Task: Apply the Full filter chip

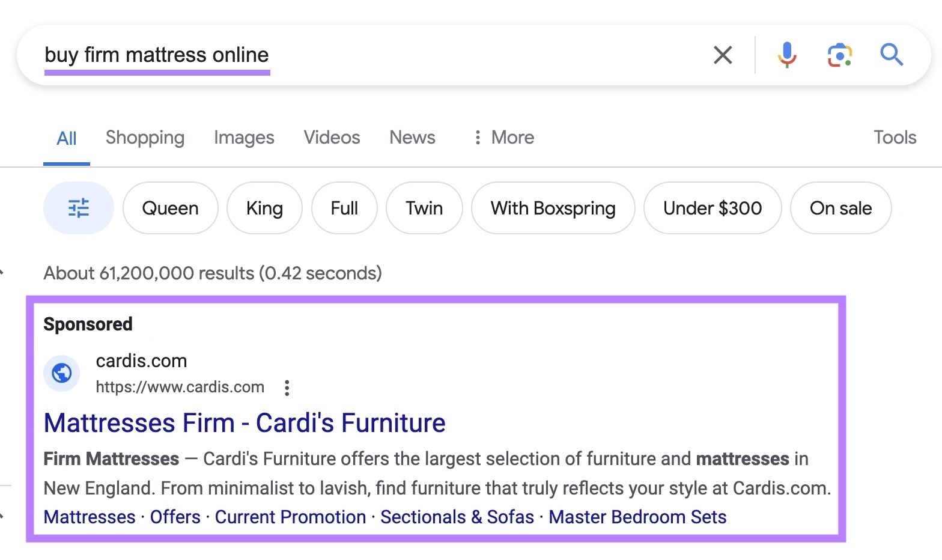Action: tap(344, 208)
